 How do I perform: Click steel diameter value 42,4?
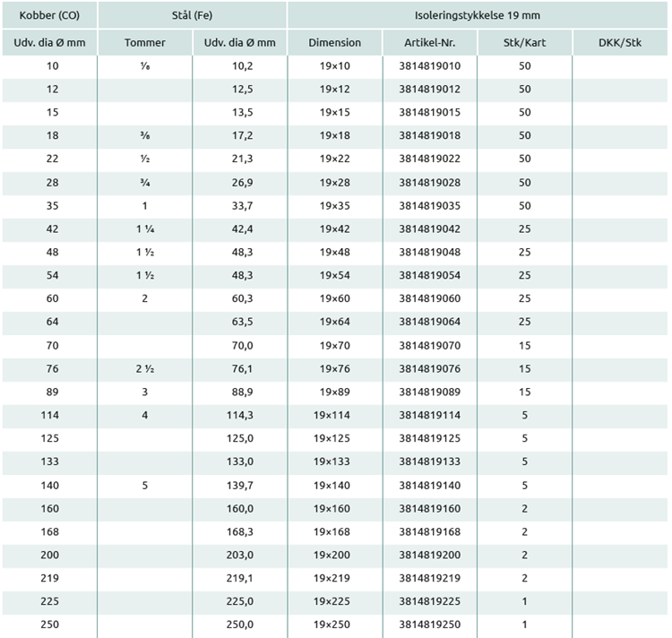click(x=243, y=228)
